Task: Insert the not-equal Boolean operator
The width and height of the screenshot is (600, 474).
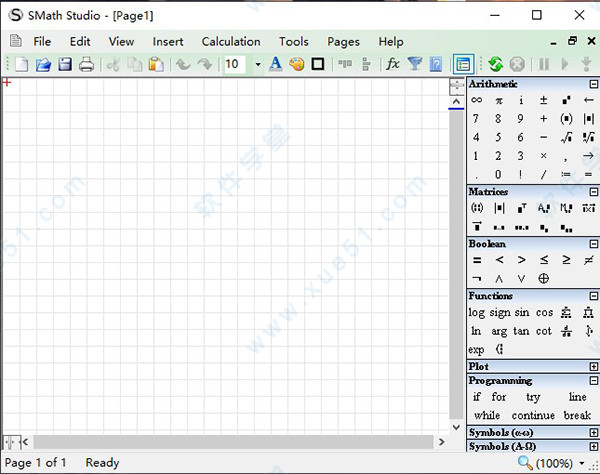Action: click(x=589, y=260)
